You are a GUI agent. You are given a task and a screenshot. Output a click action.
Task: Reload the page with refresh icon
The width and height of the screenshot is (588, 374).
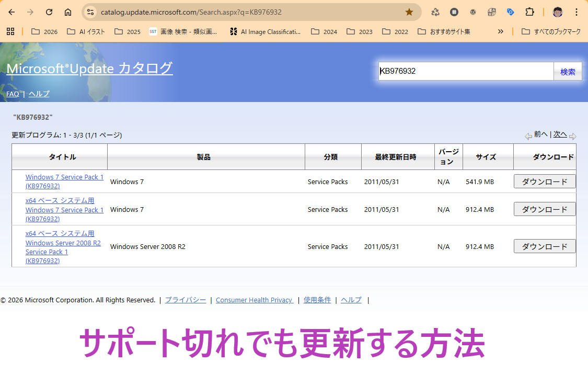click(x=49, y=12)
